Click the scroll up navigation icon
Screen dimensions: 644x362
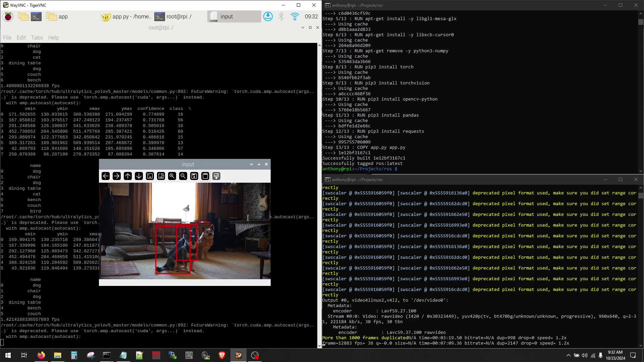128,176
